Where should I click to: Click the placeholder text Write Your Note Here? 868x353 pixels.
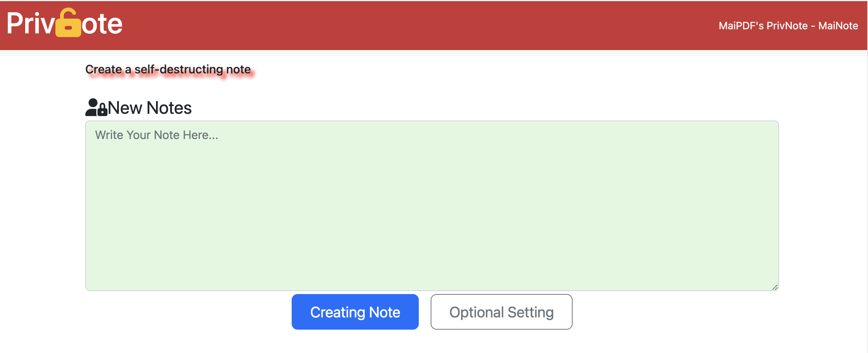point(157,135)
